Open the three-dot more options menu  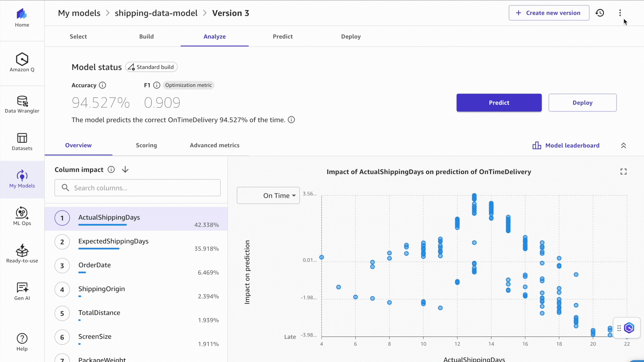[620, 13]
